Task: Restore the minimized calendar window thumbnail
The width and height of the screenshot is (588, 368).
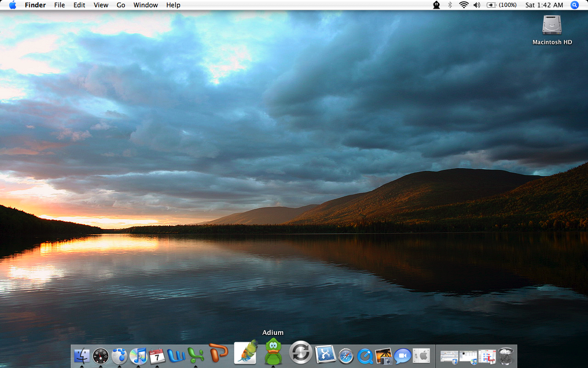Action: click(x=487, y=356)
